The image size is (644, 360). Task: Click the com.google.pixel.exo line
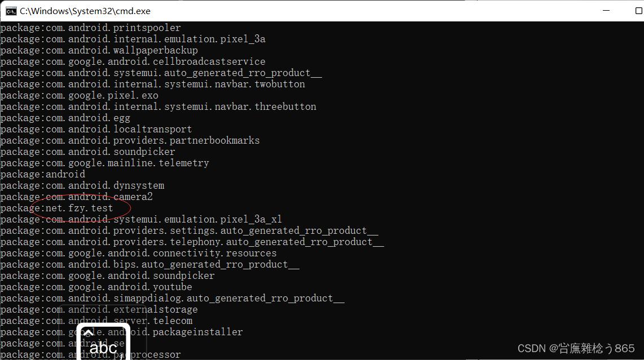(x=79, y=95)
